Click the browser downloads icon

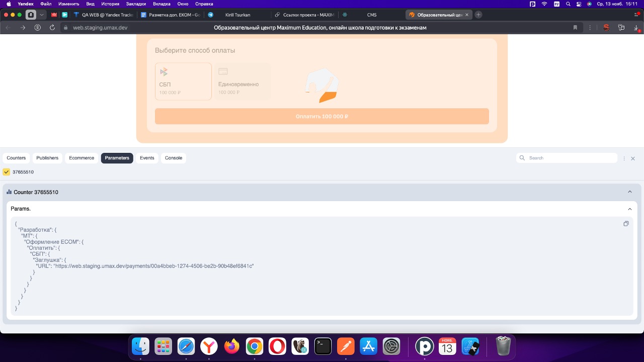click(x=636, y=28)
